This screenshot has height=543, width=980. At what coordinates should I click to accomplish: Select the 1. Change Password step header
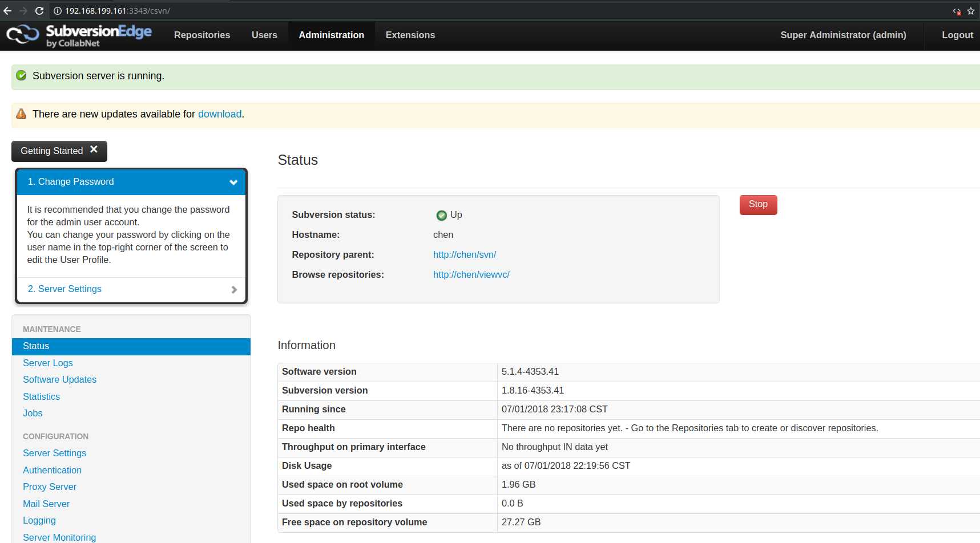(x=131, y=182)
